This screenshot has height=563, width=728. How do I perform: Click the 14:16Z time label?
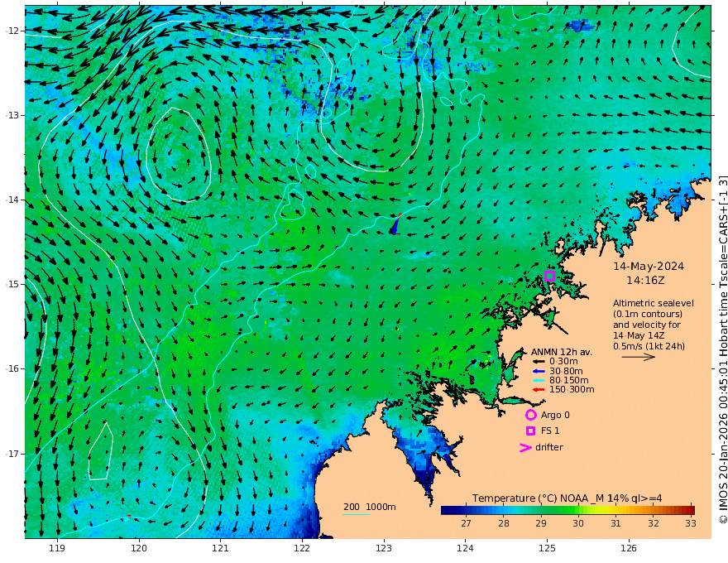pos(645,281)
